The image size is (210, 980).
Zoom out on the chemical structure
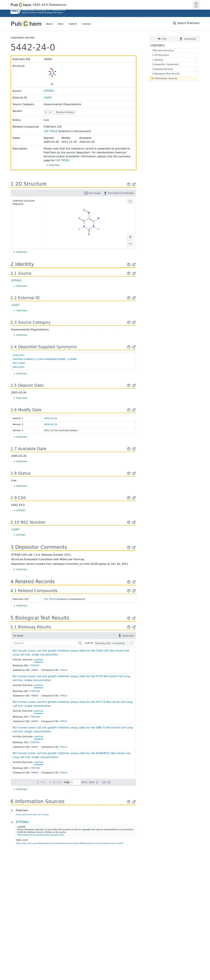[x=130, y=244]
